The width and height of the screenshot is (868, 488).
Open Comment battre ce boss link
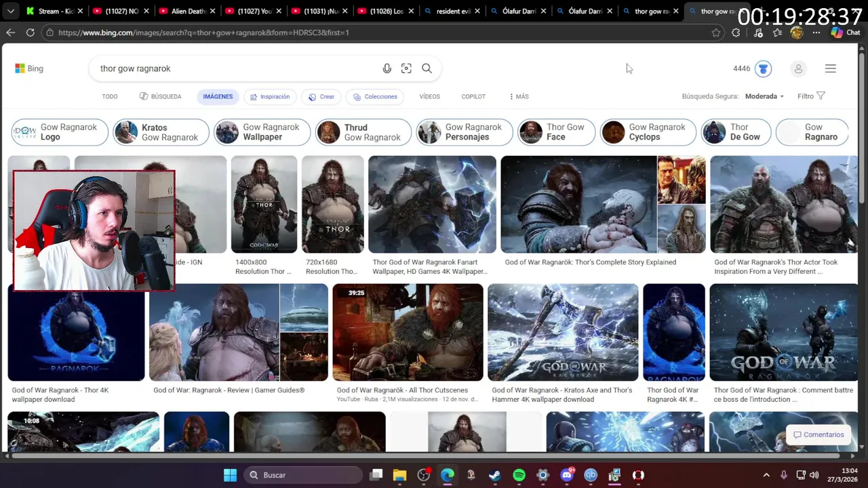(783, 394)
